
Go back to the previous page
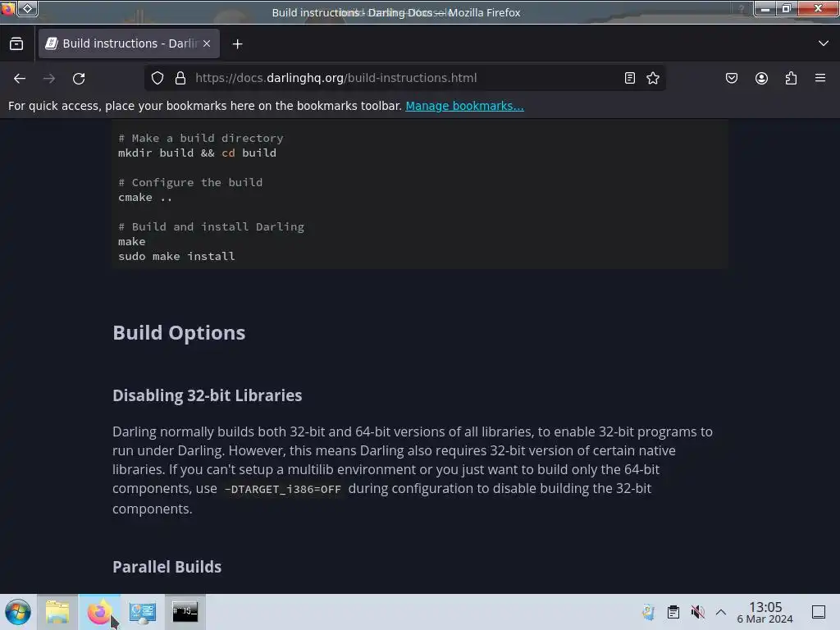click(20, 78)
